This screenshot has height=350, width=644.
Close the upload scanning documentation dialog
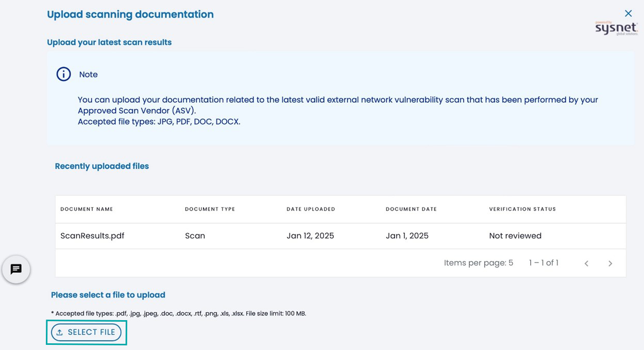pos(628,13)
